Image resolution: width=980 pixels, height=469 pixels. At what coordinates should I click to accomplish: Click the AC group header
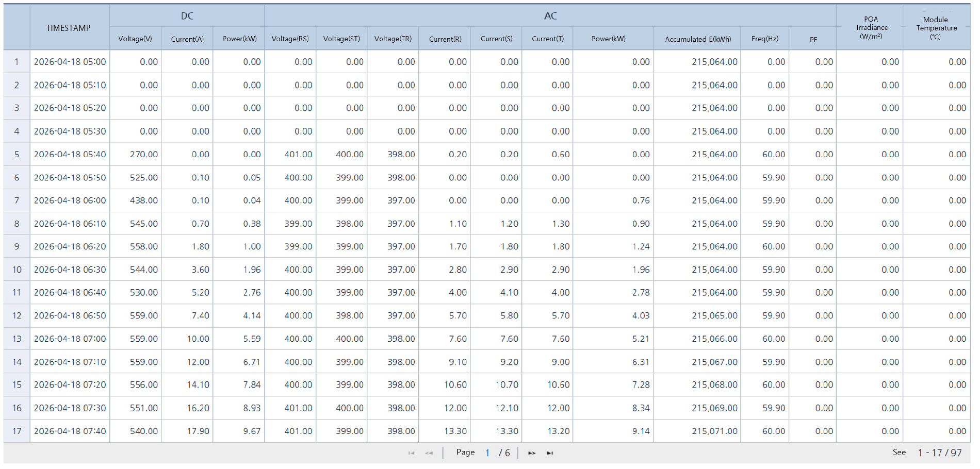tap(550, 16)
